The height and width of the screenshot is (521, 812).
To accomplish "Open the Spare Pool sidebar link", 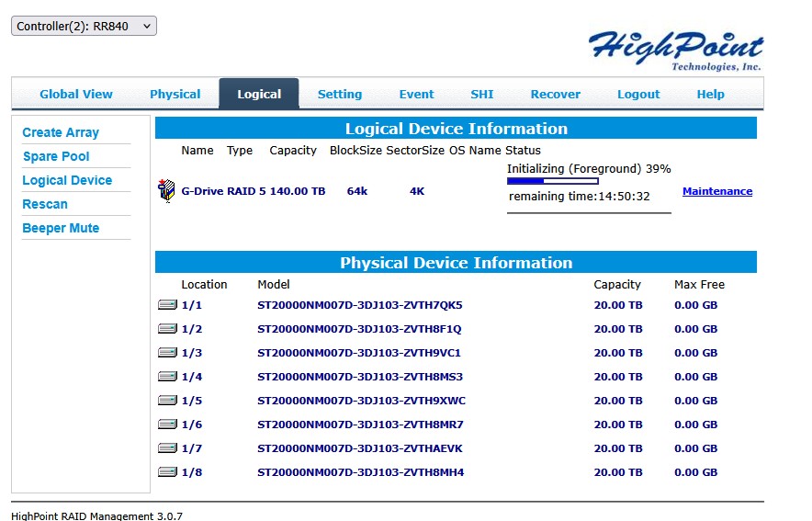I will pos(56,156).
